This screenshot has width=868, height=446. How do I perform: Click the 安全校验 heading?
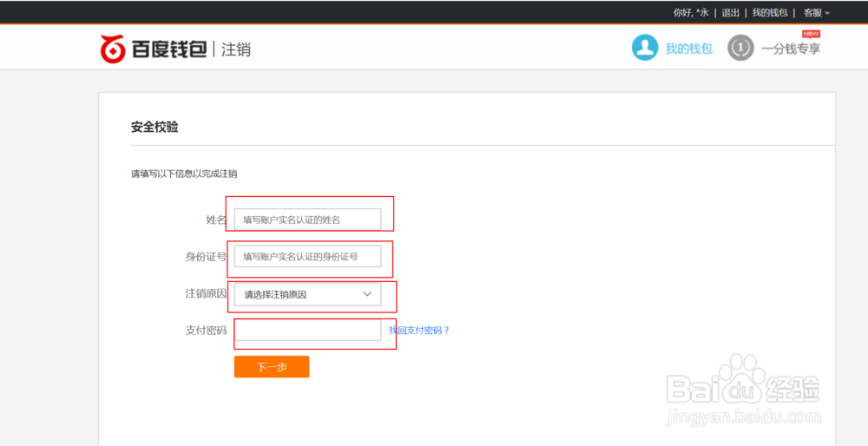pyautogui.click(x=155, y=127)
